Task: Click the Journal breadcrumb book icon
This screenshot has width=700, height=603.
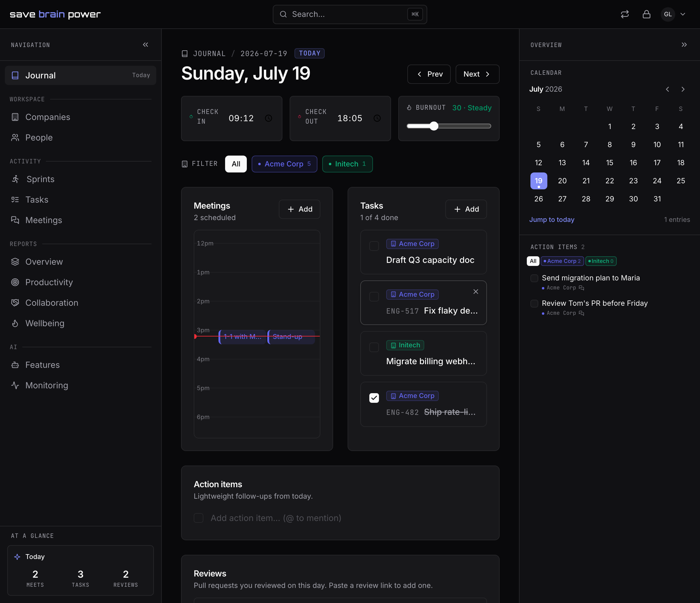Action: click(x=185, y=54)
